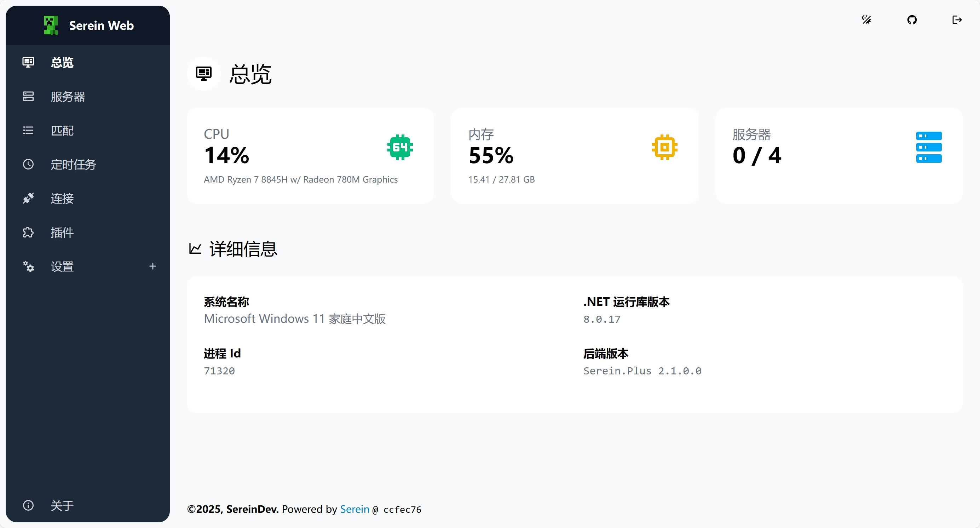
Task: Click the .NET 运行库版本 label
Action: point(626,302)
